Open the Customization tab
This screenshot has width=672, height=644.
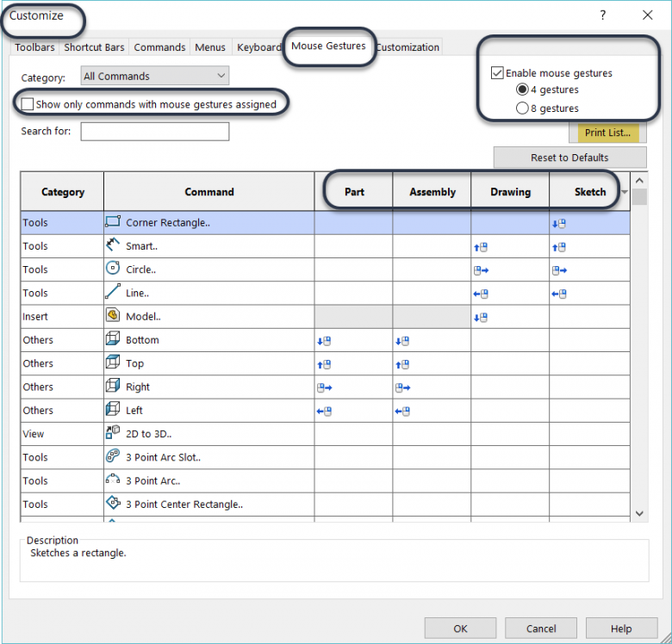pyautogui.click(x=408, y=47)
